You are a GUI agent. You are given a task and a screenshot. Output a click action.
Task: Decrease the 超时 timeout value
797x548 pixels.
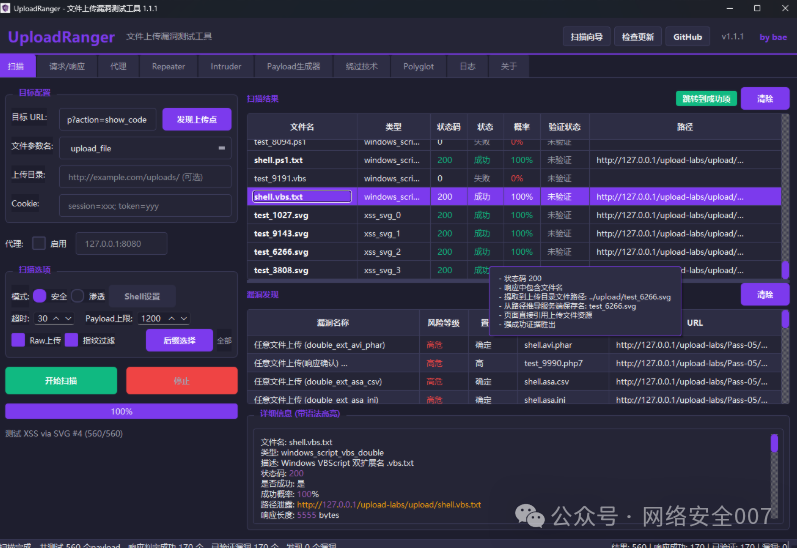click(x=68, y=318)
